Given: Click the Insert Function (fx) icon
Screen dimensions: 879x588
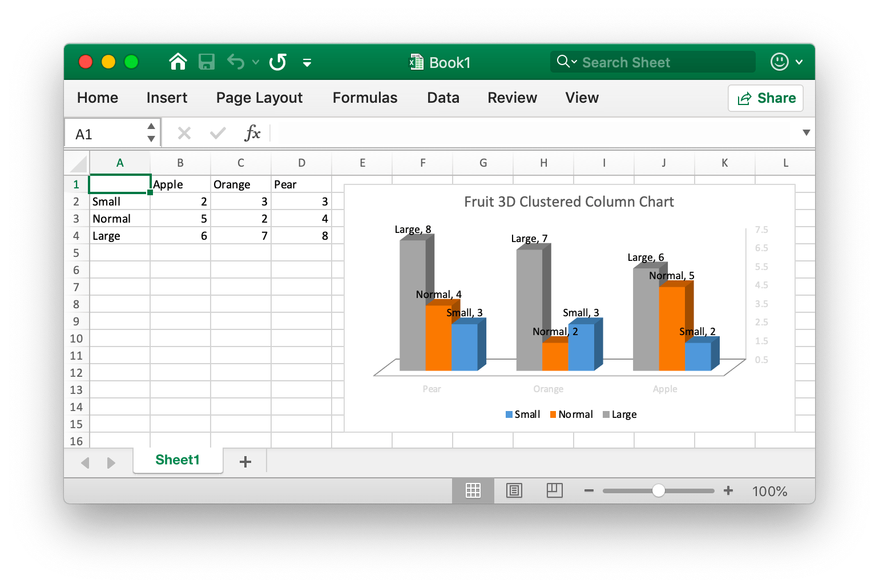Looking at the screenshot, I should tap(253, 132).
